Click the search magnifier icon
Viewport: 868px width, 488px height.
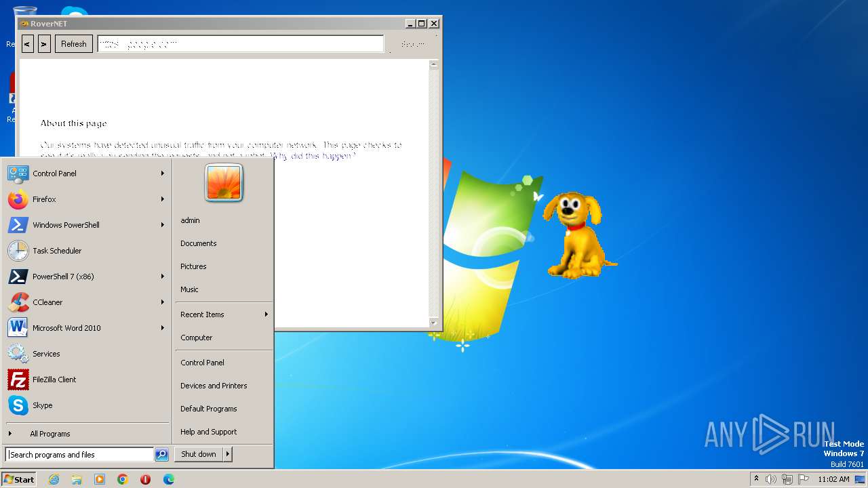[x=161, y=455]
